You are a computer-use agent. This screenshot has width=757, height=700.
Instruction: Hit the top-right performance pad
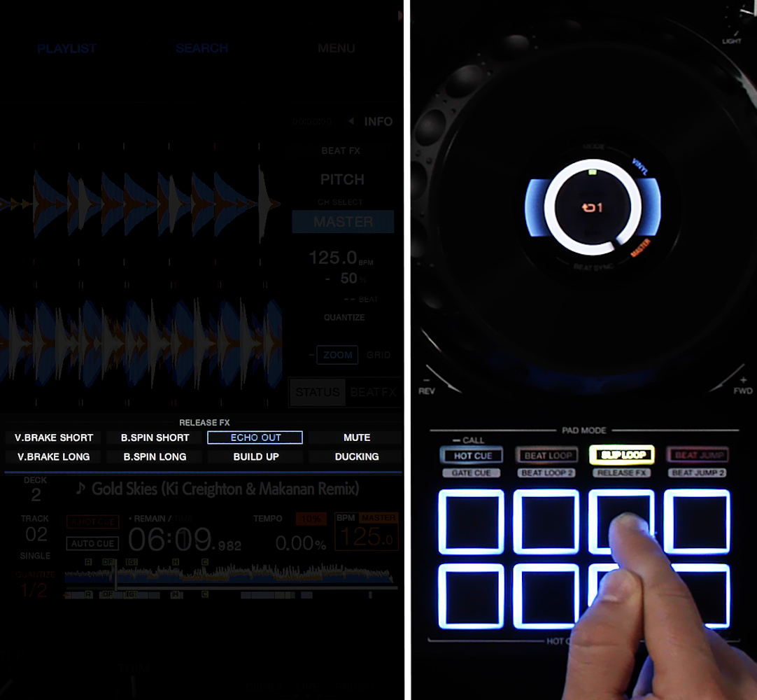pyautogui.click(x=696, y=522)
